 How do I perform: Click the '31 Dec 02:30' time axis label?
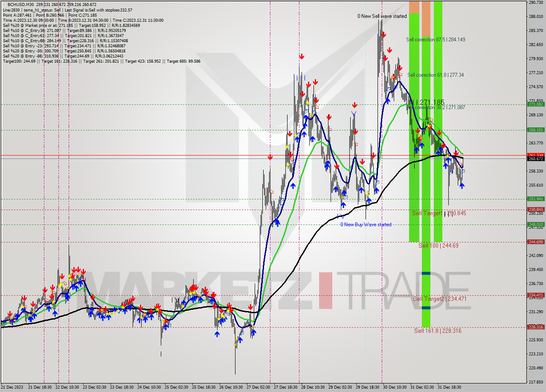tap(422, 387)
